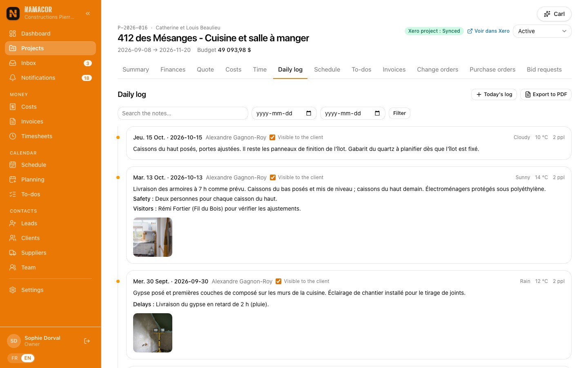Click the Suppliers truck icon
This screenshot has height=368, width=588.
click(x=13, y=253)
